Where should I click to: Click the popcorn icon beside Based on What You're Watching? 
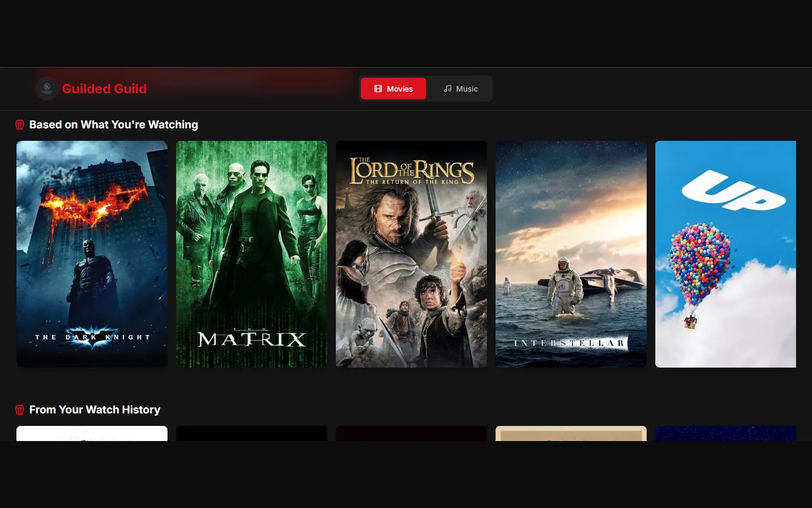point(20,125)
